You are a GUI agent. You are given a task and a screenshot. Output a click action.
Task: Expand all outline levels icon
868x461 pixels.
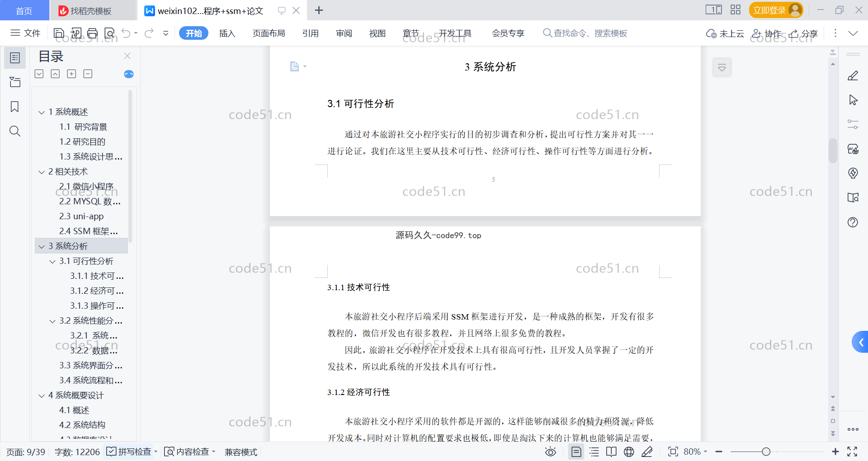click(x=39, y=74)
